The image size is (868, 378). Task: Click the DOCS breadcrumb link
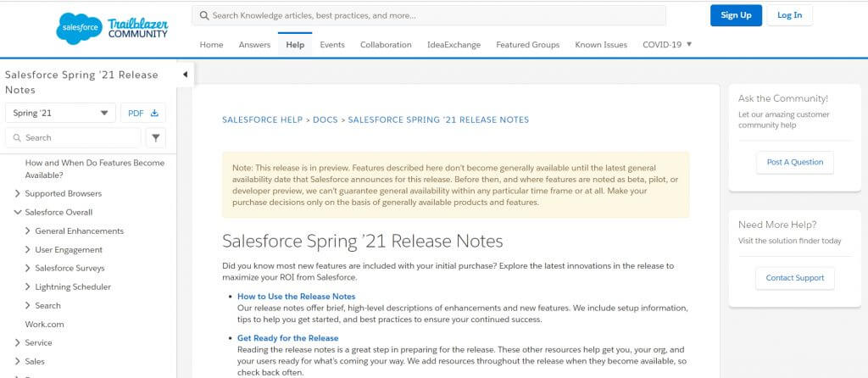(x=325, y=120)
